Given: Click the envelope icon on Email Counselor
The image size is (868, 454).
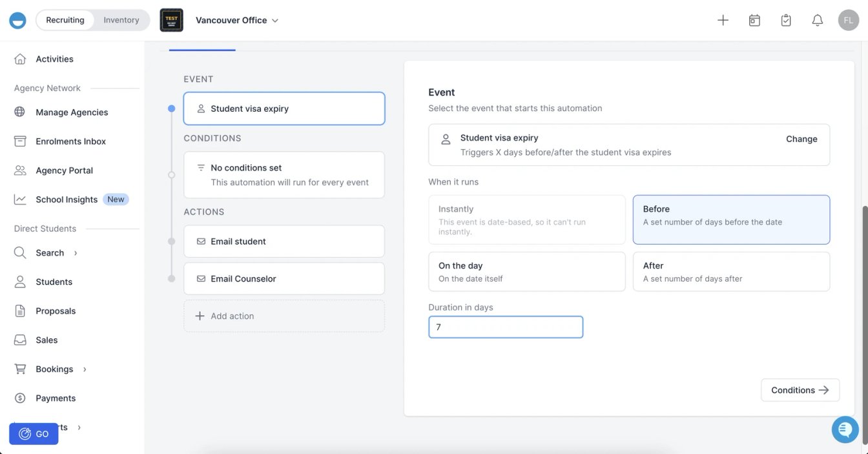Looking at the screenshot, I should click(x=201, y=278).
